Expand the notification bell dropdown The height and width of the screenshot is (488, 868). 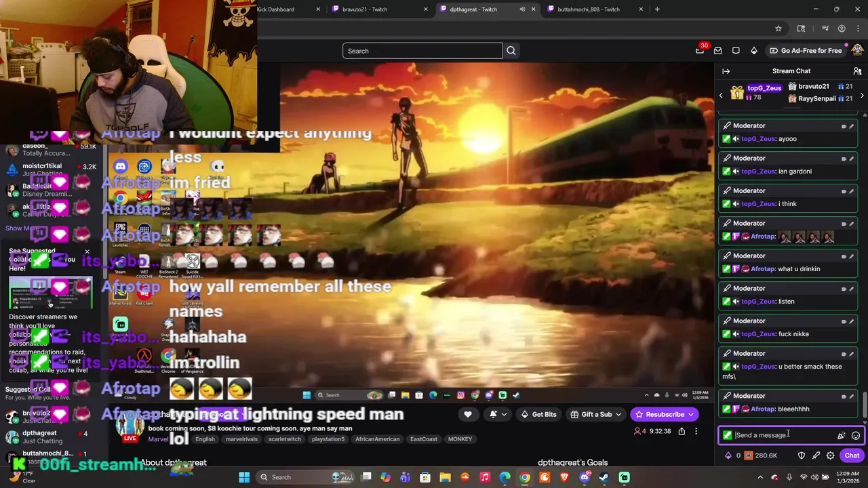point(498,414)
